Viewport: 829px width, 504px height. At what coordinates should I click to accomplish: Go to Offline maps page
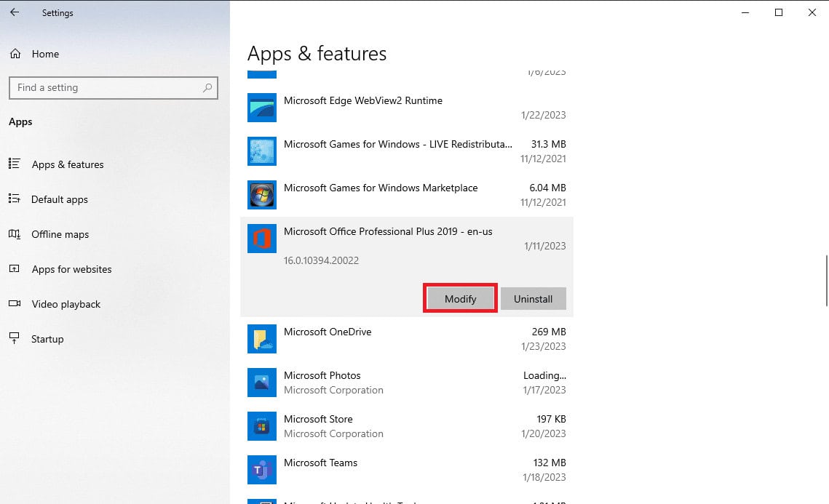[x=60, y=234]
